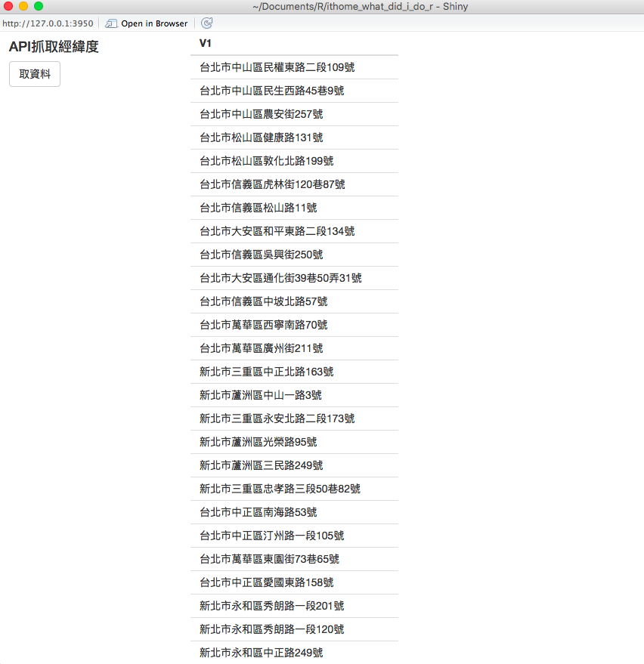Select row 台北市信義區虎林街120巷87號
644x664 pixels.
tap(295, 184)
